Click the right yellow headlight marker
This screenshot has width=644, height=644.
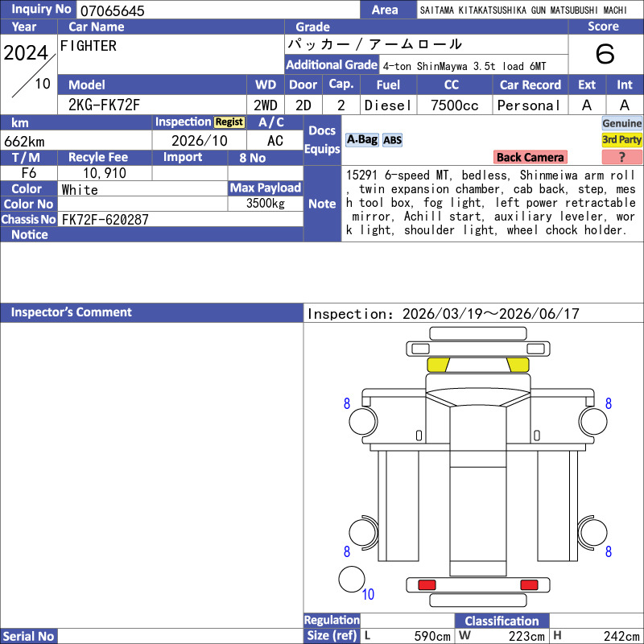pyautogui.click(x=518, y=365)
